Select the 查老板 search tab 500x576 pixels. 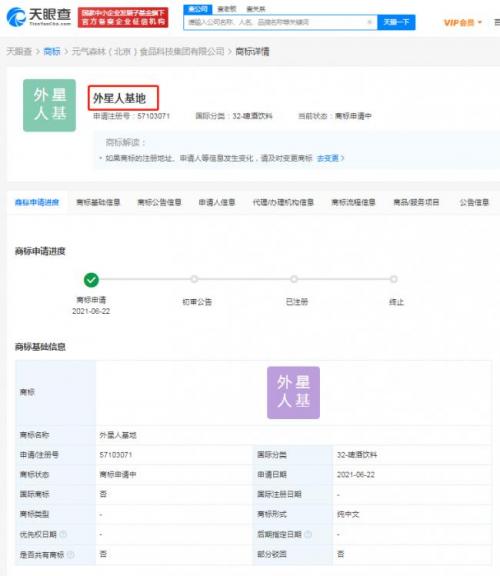(227, 9)
